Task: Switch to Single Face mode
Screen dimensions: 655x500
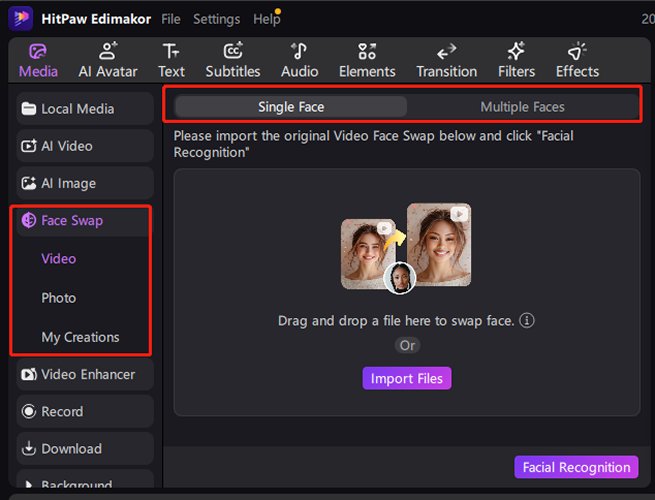Action: [291, 107]
